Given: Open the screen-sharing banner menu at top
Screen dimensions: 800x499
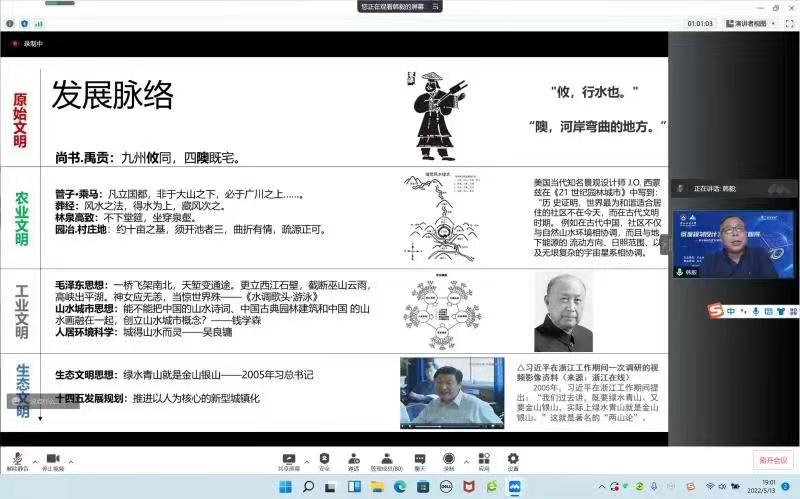Looking at the screenshot, I should pos(399,6).
